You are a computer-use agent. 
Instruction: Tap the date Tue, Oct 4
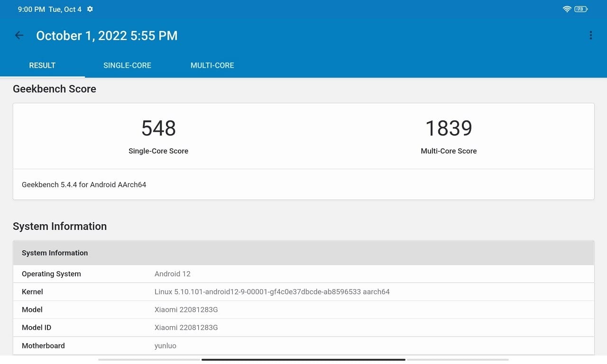pos(65,9)
